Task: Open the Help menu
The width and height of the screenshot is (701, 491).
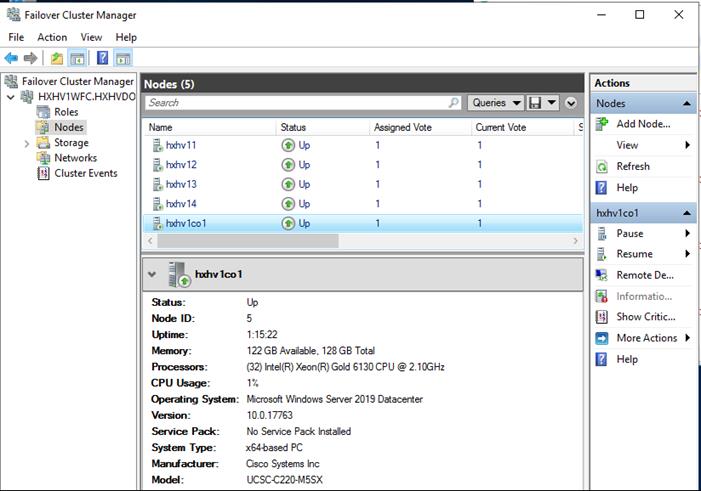Action: (126, 37)
